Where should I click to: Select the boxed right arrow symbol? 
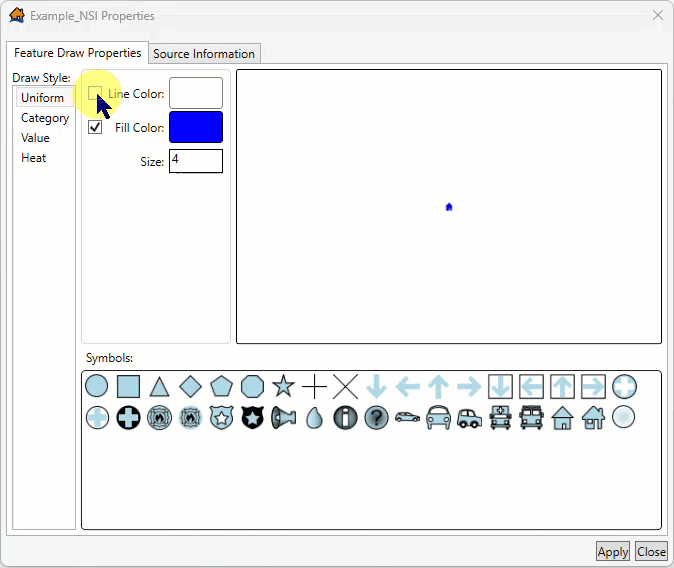pyautogui.click(x=593, y=387)
